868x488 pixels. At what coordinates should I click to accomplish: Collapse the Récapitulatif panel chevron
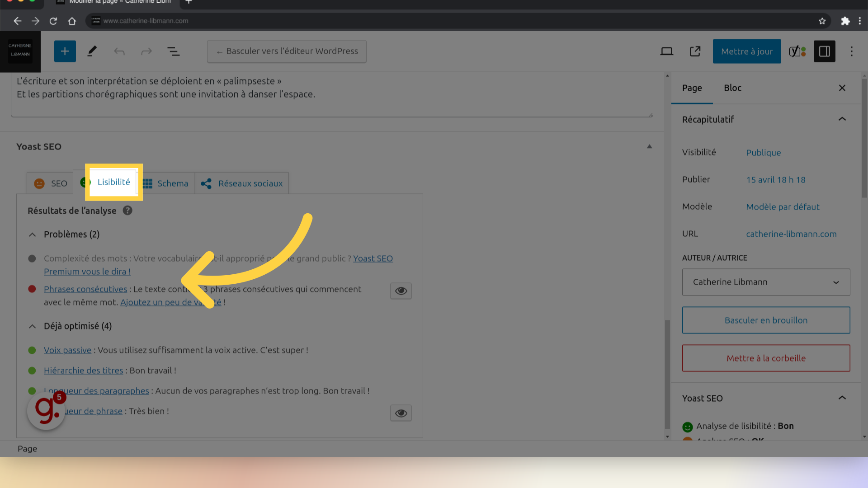pos(842,119)
